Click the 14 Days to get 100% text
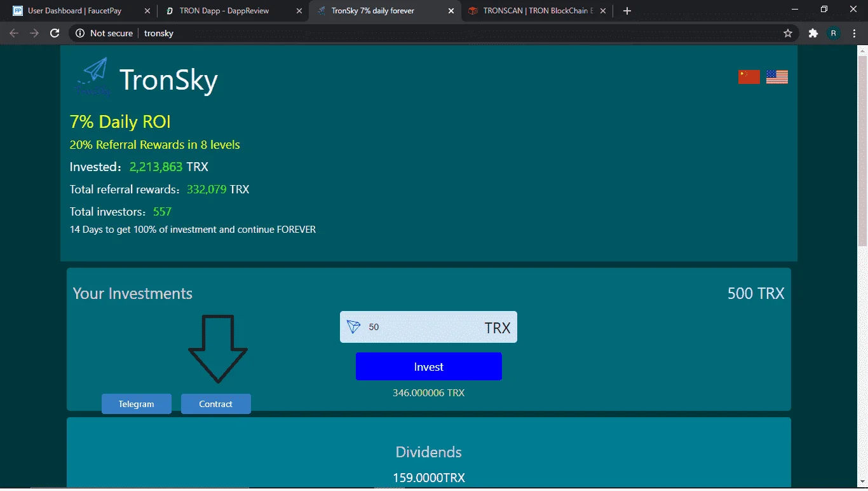 (x=193, y=230)
